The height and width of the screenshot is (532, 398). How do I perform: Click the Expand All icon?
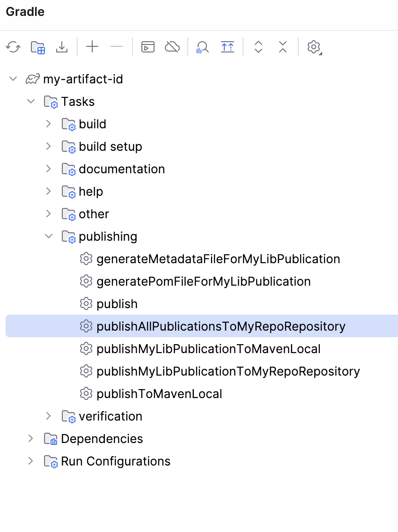tap(258, 47)
